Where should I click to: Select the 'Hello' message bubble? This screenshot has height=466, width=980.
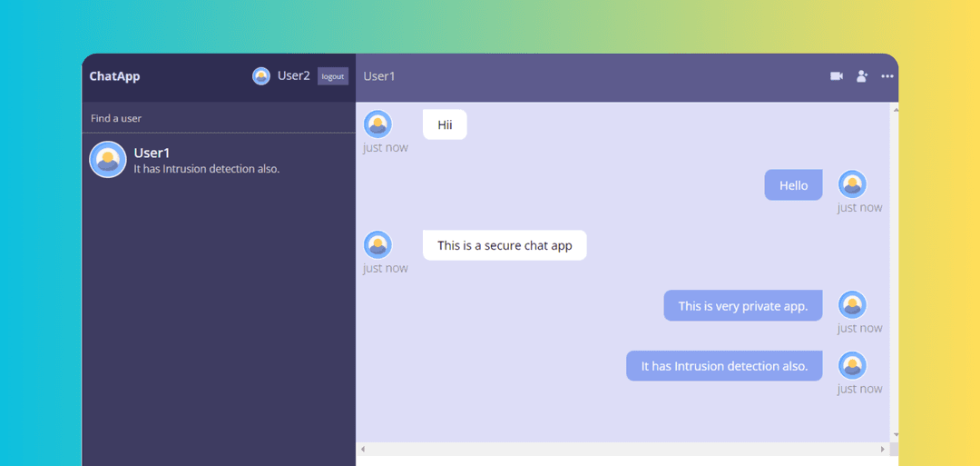(793, 185)
